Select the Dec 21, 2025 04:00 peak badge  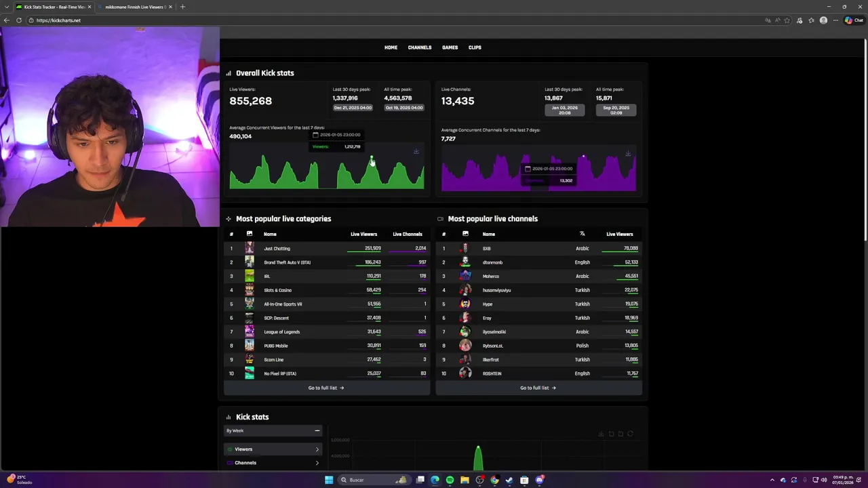click(x=353, y=108)
